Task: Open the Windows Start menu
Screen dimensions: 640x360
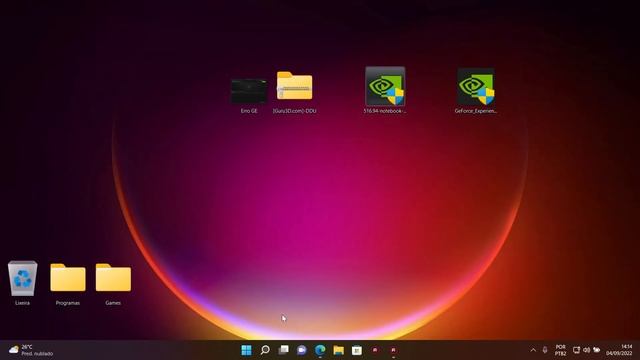Action: pyautogui.click(x=247, y=350)
